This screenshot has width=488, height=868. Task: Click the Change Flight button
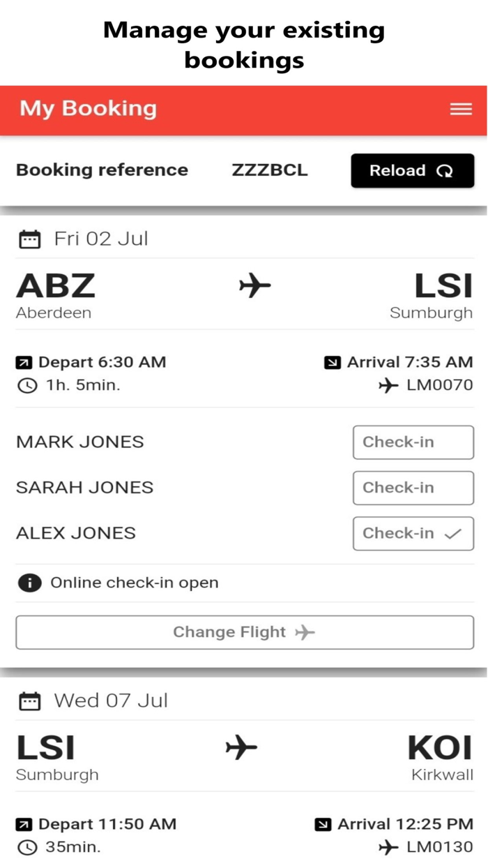[x=244, y=631]
